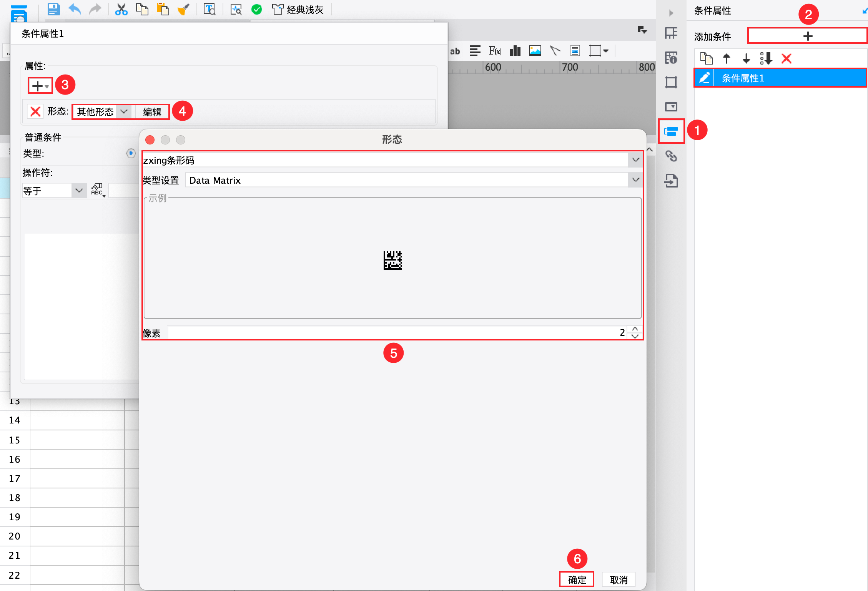The image size is (868, 591).
Task: Click the Save icon in the toolbar
Action: coord(53,9)
